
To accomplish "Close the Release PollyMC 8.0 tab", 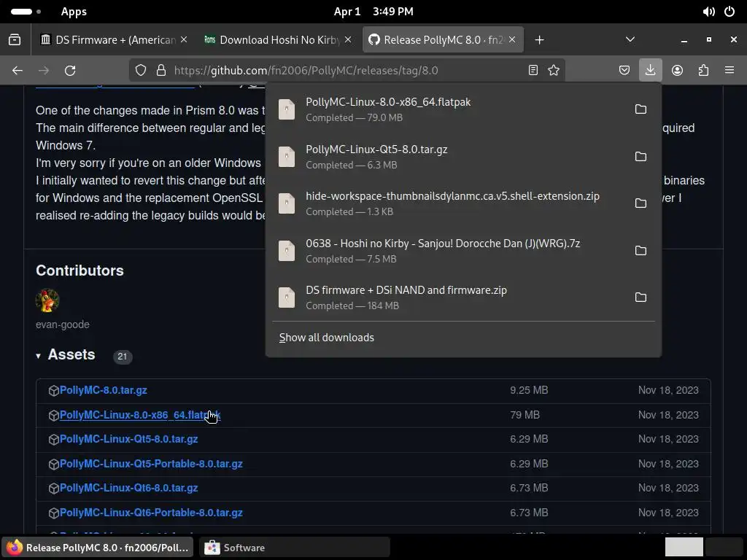I will [512, 40].
